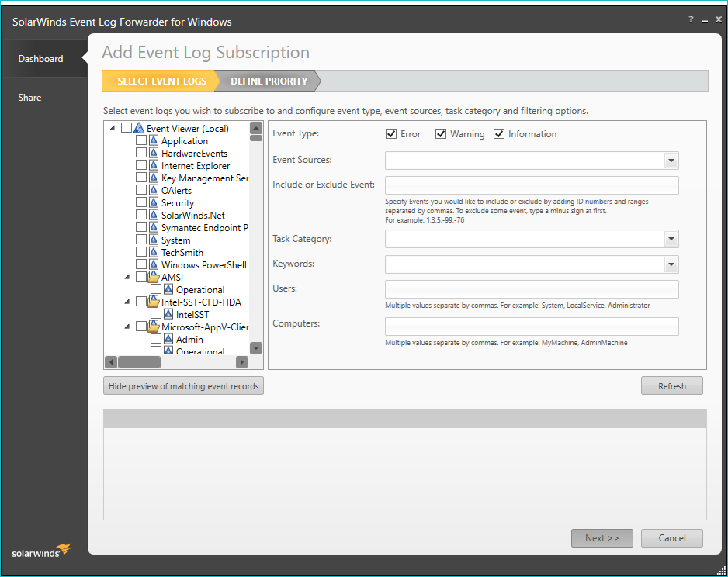Click the Event Viewer (Local) root icon
The height and width of the screenshot is (577, 728).
[x=139, y=129]
